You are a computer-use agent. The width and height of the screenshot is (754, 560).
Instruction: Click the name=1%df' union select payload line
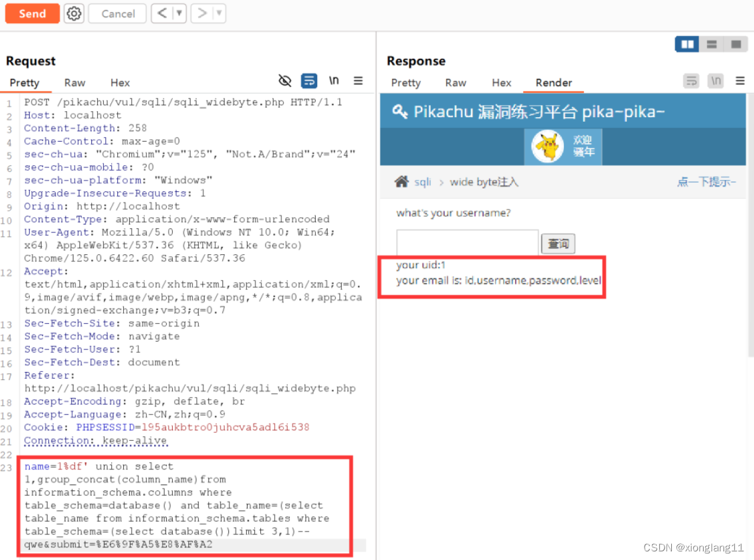click(99, 466)
